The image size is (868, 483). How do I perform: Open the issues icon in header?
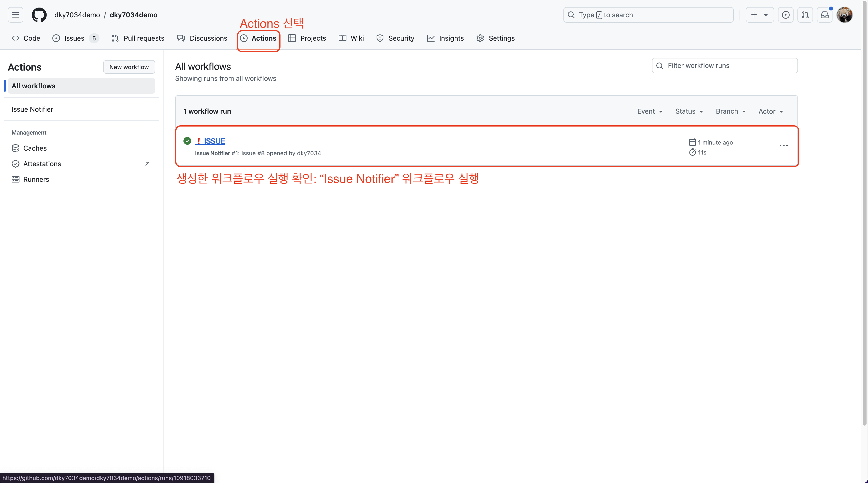786,15
